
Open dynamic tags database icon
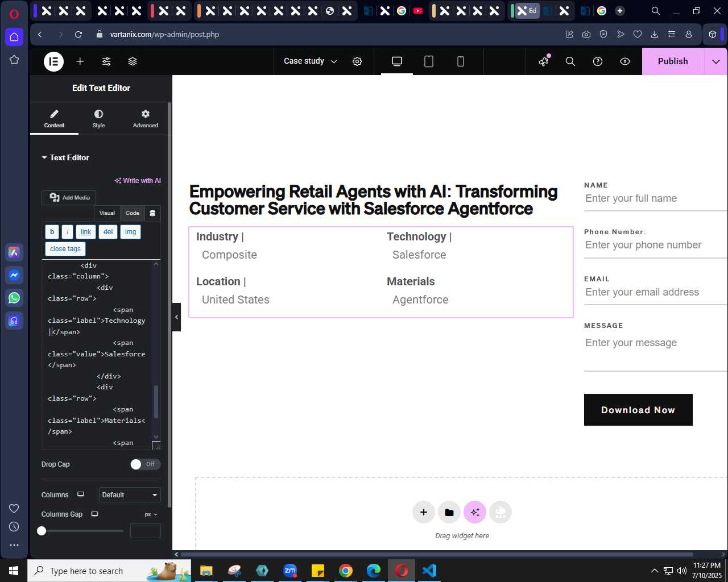pos(152,213)
